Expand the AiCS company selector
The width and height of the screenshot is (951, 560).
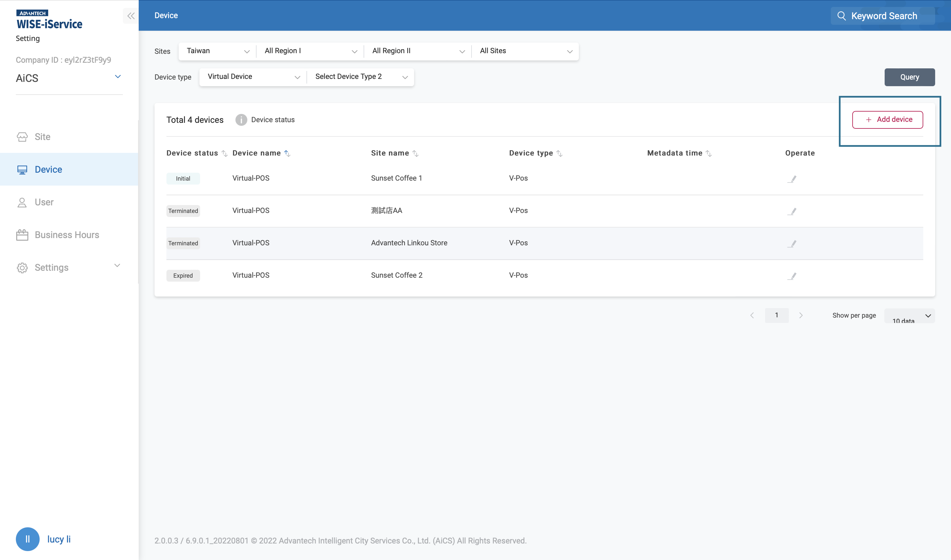(x=117, y=77)
